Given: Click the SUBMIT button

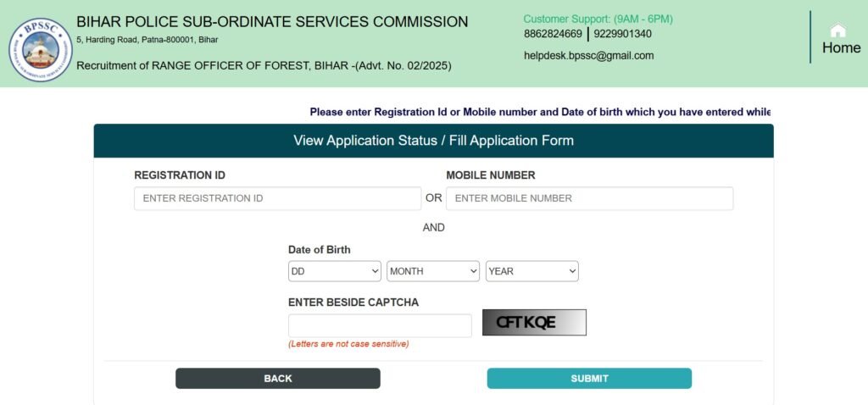Looking at the screenshot, I should click(590, 379).
